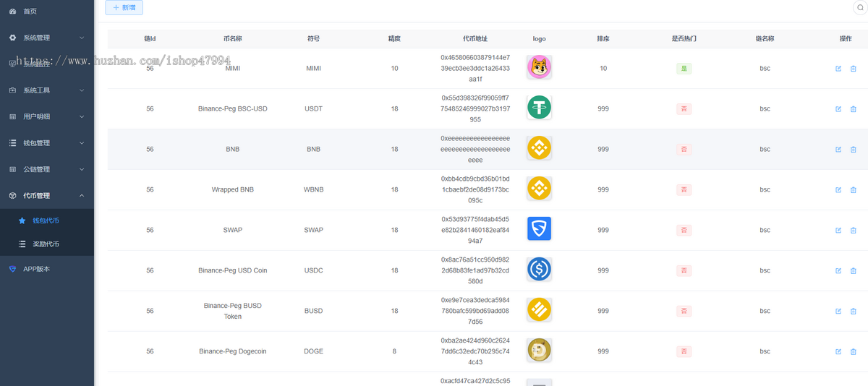
Task: Collapse the 代币管理 sidebar menu
Action: 47,196
